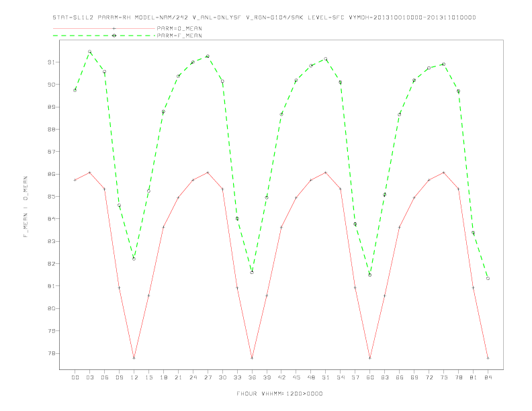Click the green dashed F_MEAN legend line sample
The height and width of the screenshot is (411, 532).
point(104,36)
